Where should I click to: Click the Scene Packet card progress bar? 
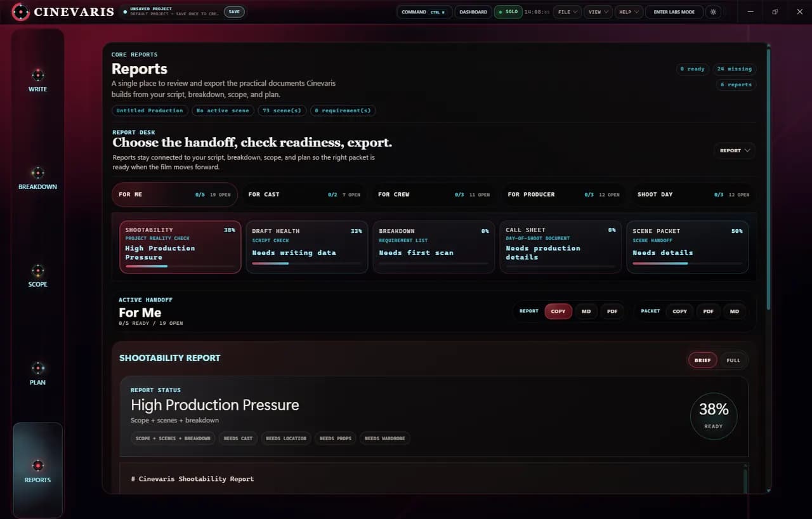[x=688, y=263]
